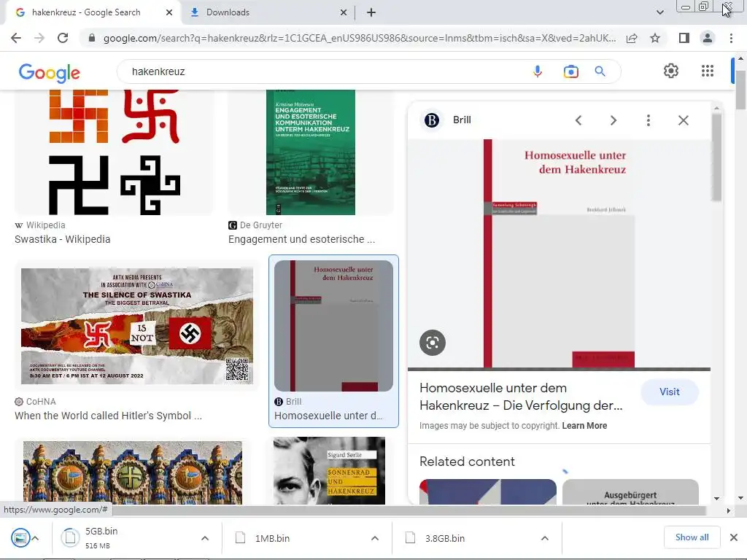Select The Silence of Swastika thumbnail

pyautogui.click(x=137, y=326)
